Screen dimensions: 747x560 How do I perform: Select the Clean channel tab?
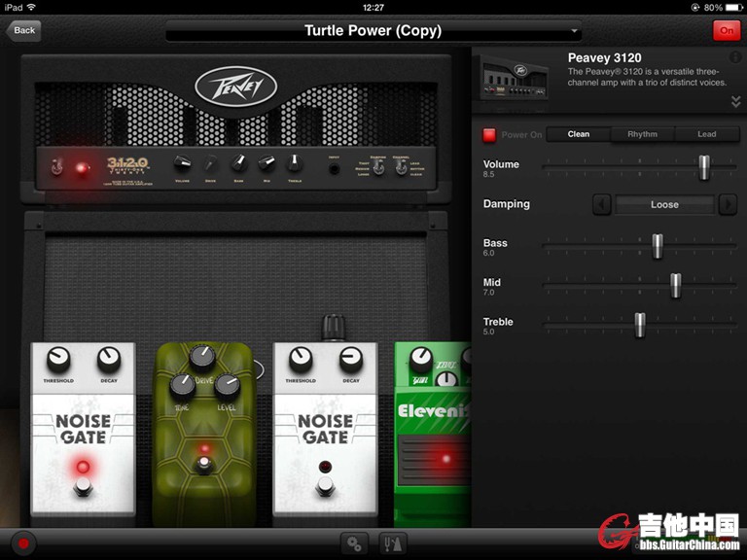(x=579, y=134)
